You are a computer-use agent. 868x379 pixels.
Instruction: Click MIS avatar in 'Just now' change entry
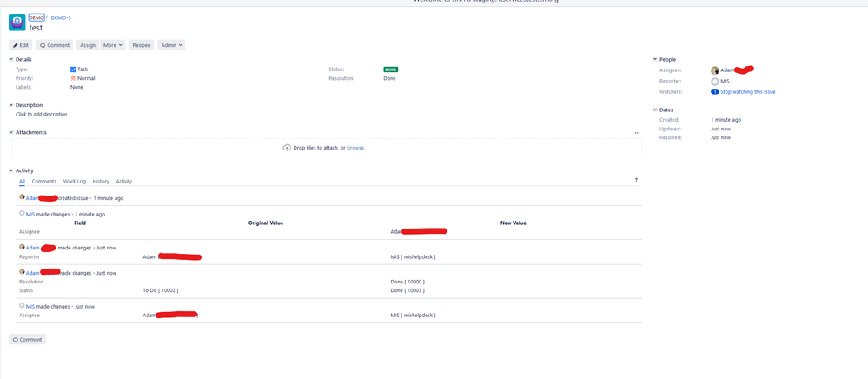(22, 306)
